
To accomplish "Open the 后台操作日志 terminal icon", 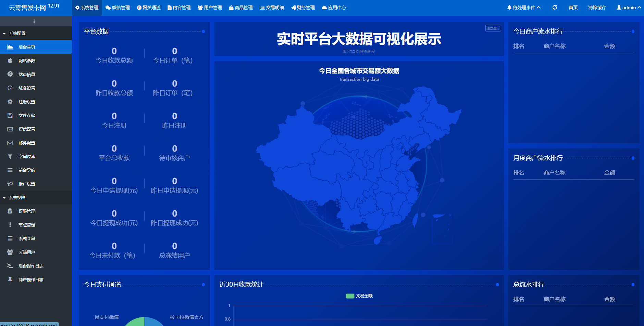I will 10,266.
